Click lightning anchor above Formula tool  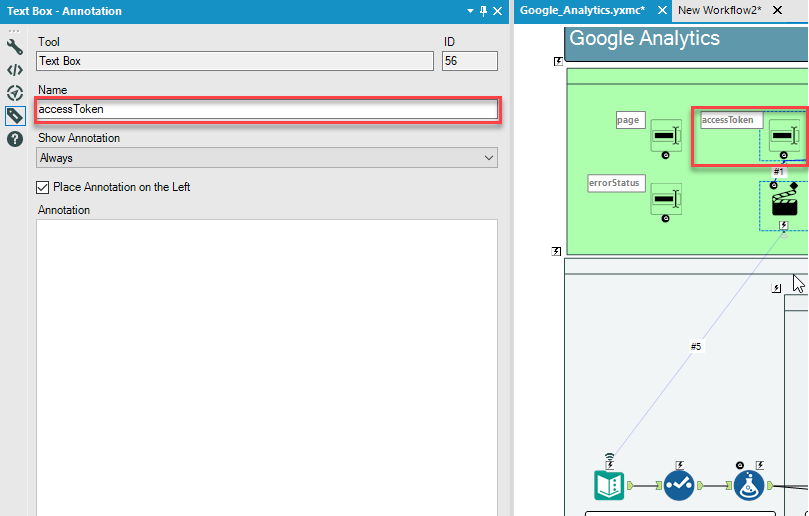tap(759, 465)
